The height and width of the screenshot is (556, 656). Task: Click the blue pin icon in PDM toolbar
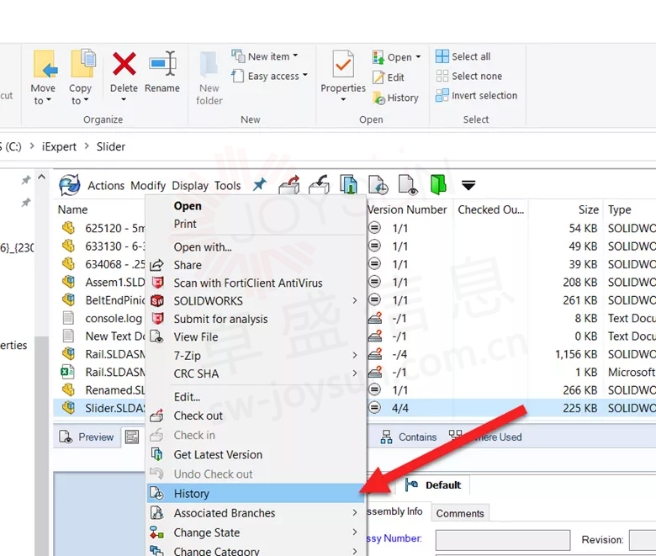[x=259, y=184]
